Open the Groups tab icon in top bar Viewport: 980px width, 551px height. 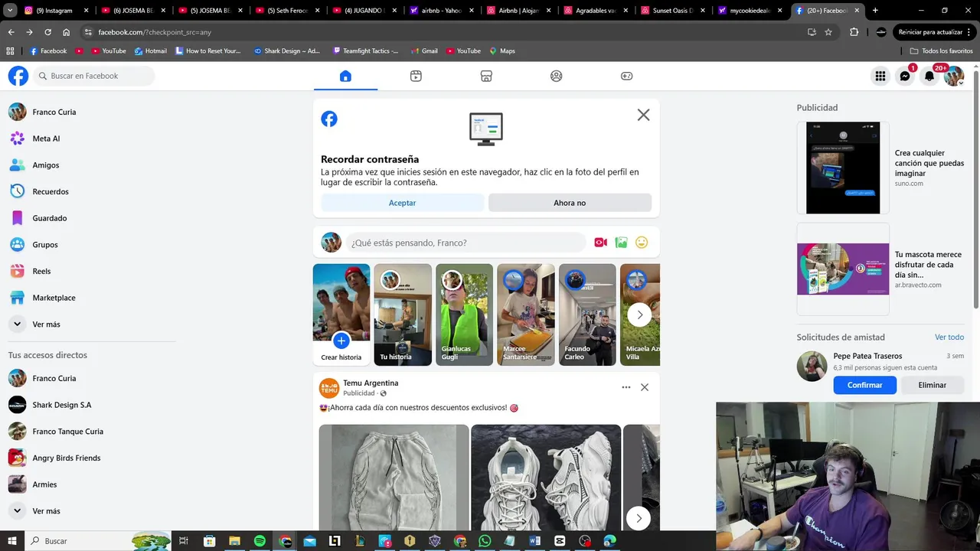557,76
